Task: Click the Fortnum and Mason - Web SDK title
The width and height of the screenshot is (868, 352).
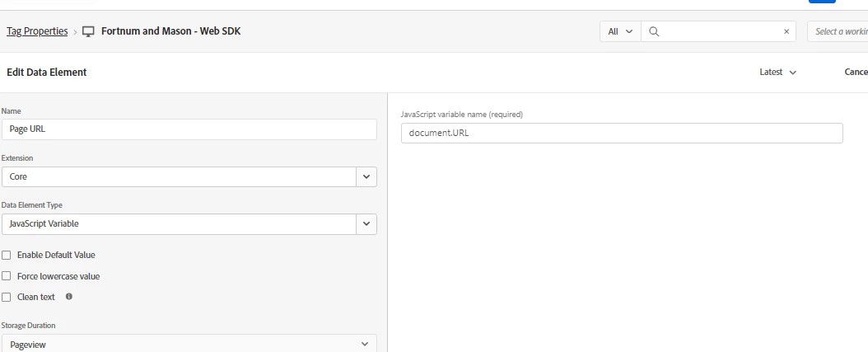Action: pyautogui.click(x=170, y=31)
